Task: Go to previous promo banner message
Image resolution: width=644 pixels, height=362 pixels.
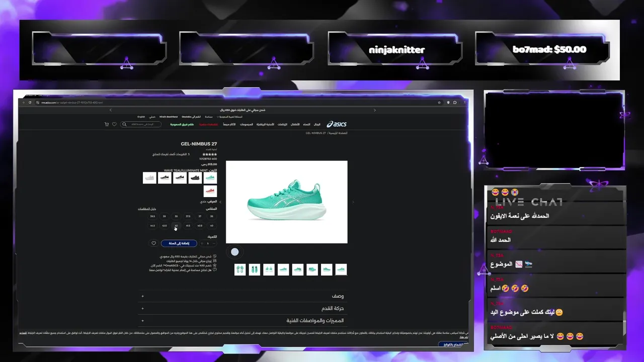Action: (x=111, y=110)
